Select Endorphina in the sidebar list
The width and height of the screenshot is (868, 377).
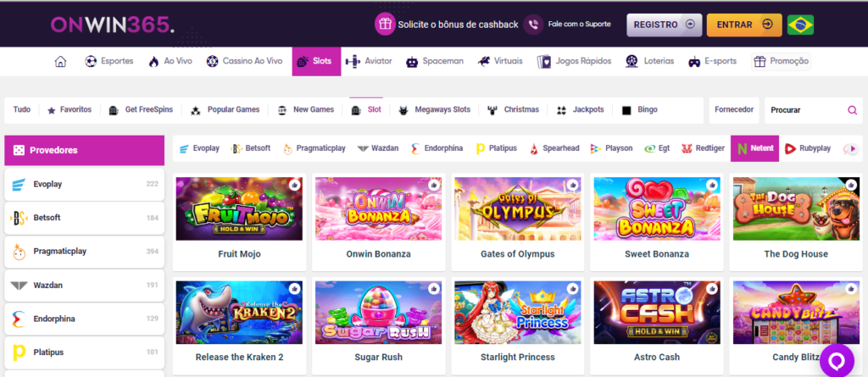tap(84, 319)
